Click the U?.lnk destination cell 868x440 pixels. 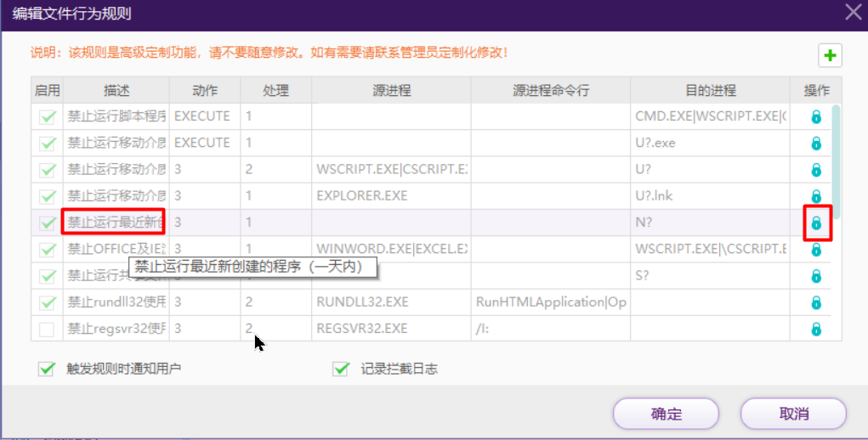710,196
